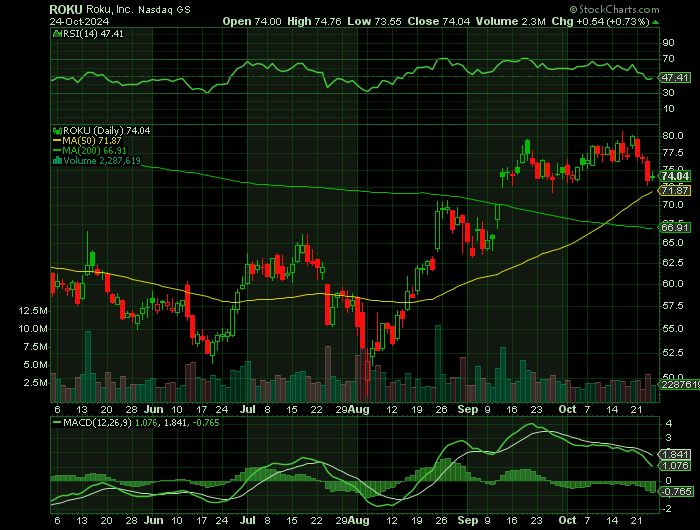Click the MACD(12,26,9) legend label
Image resolution: width=700 pixels, height=530 pixels.
tap(97, 422)
